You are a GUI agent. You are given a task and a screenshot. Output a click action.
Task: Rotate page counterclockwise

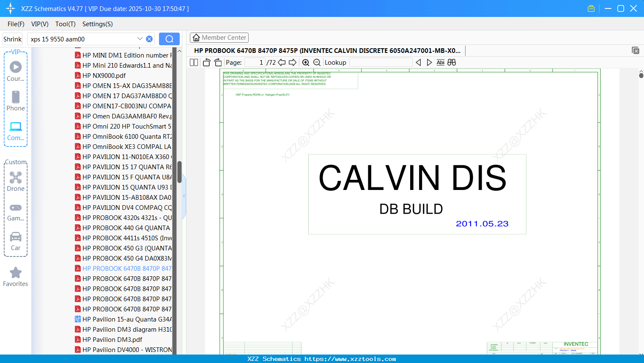click(x=206, y=63)
